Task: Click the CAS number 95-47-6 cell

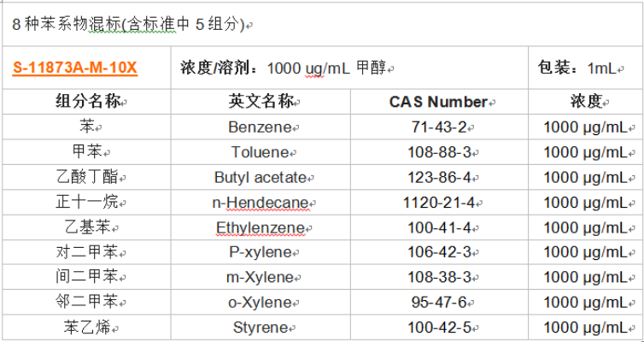Action: 439,303
